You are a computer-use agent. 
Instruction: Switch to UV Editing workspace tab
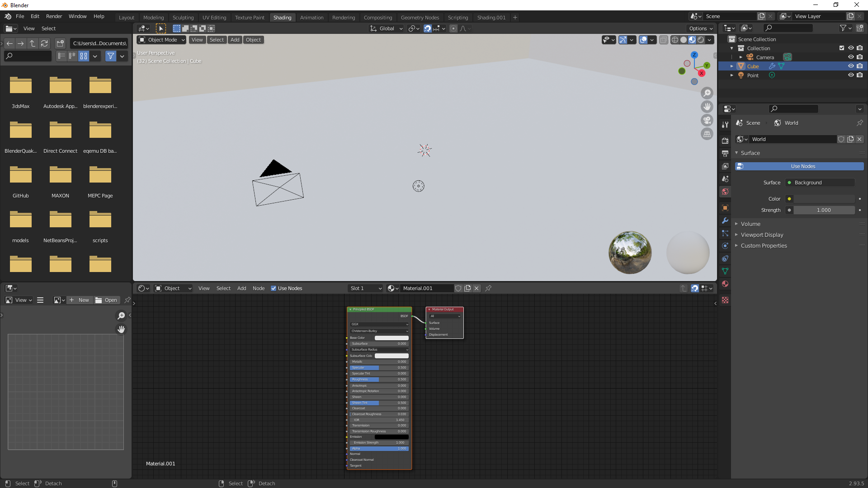[x=214, y=18]
